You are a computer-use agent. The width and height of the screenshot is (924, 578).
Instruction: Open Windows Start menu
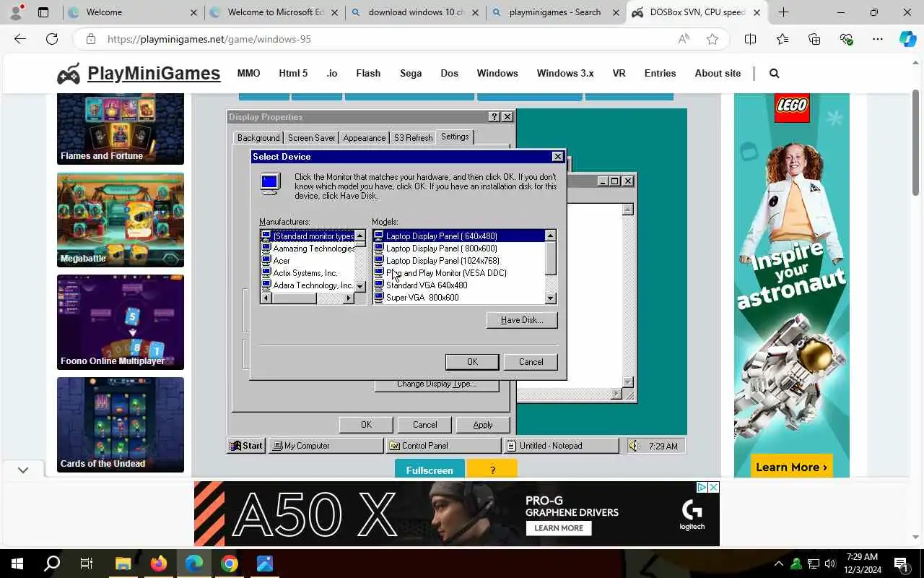(17, 564)
